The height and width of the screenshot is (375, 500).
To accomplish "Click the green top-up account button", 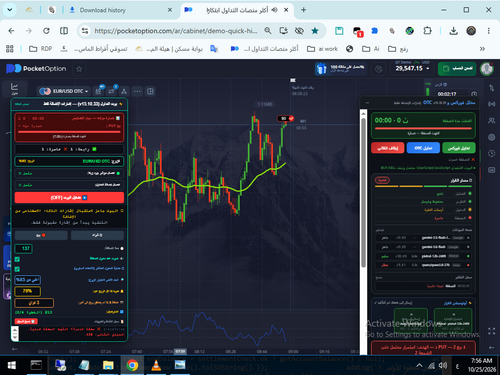I will coord(457,69).
